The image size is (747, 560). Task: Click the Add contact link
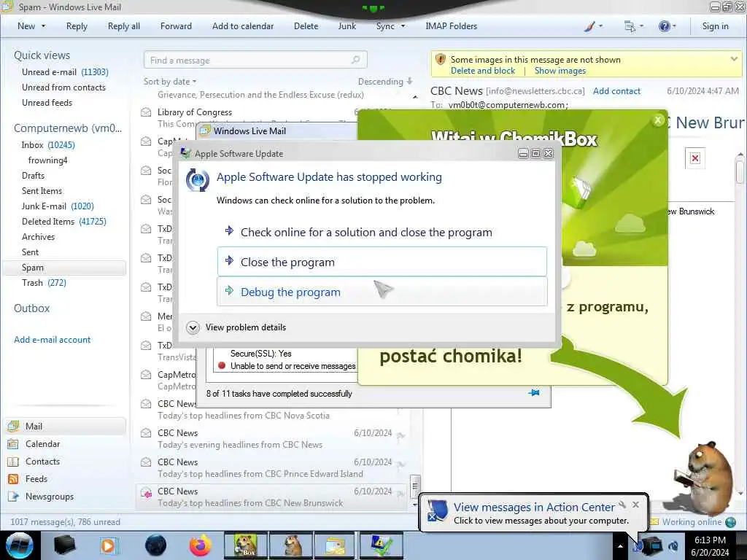616,91
